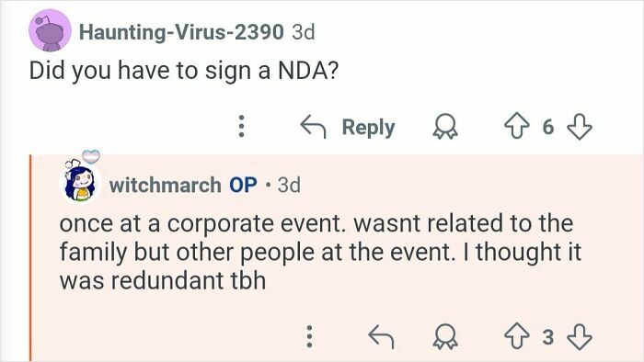Select the "Did you have to sign a NDA?" text

click(x=184, y=71)
